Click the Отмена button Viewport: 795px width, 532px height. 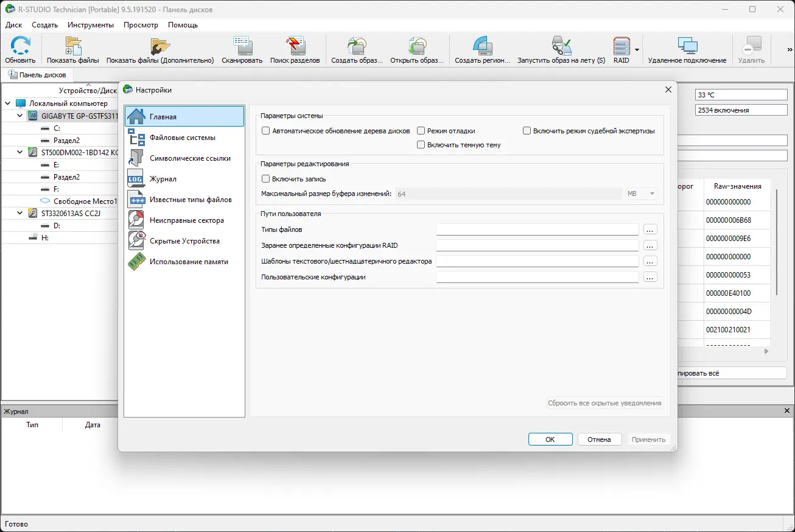[599, 439]
